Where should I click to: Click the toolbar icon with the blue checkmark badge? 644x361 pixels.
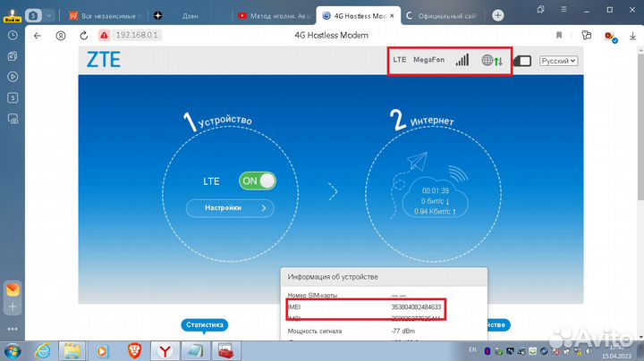coord(610,37)
